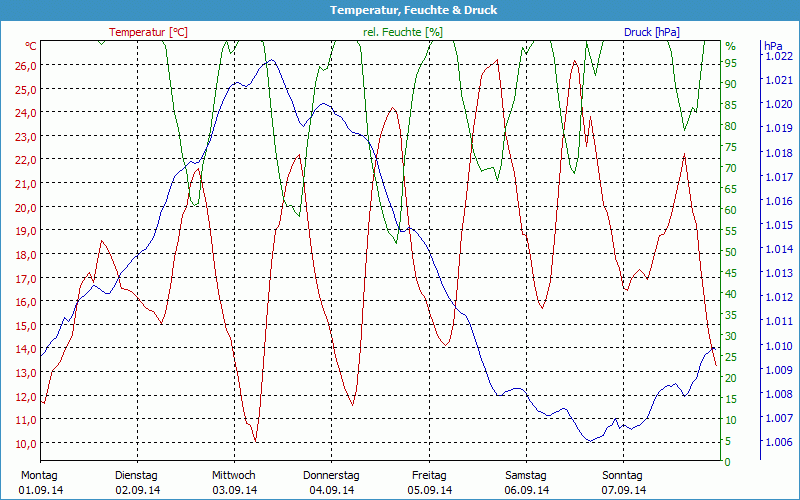The height and width of the screenshot is (500, 800).
Task: Click the 'Dienstag' day label
Action: (x=136, y=476)
